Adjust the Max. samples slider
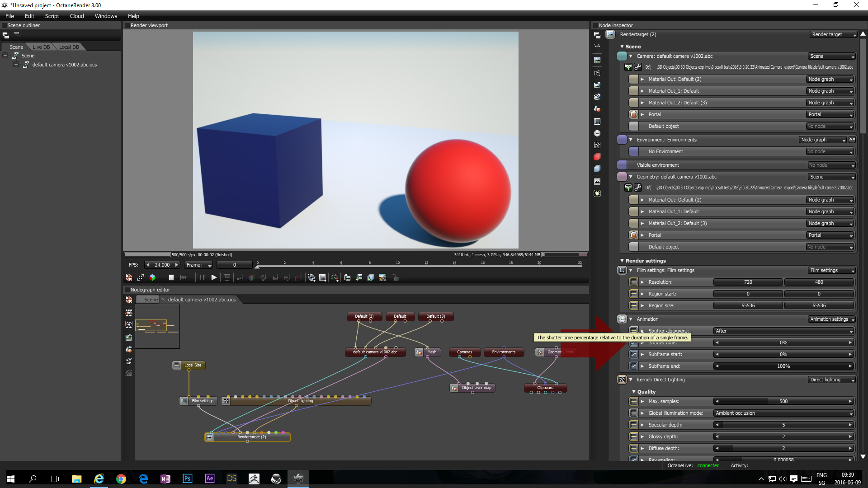This screenshot has height=488, width=868. click(783, 401)
